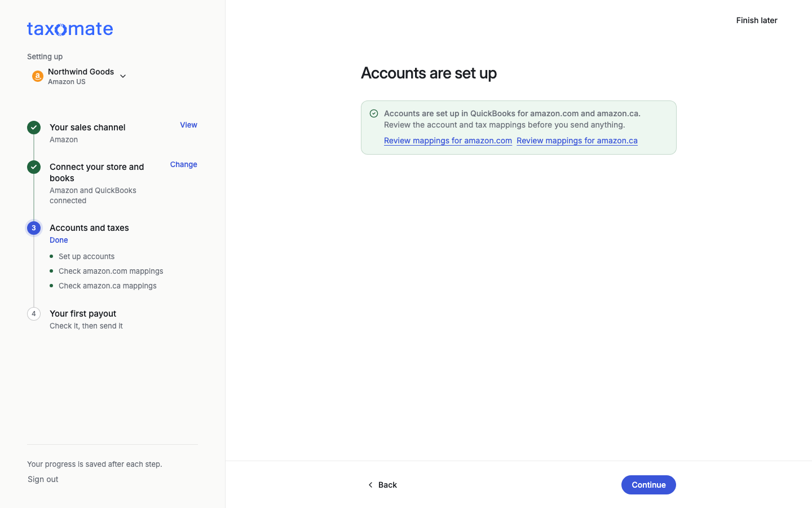Click the banner text about QuickBooks accounts
Viewport: 812px width, 508px height.
pyautogui.click(x=512, y=113)
